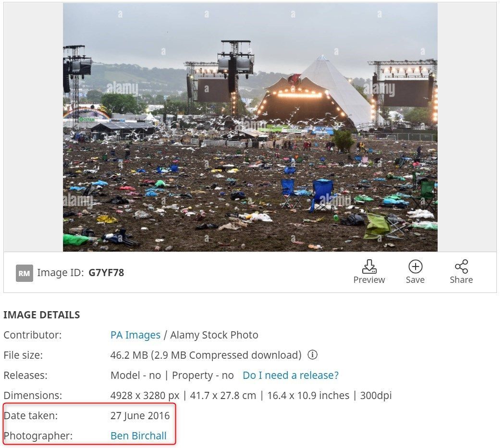Click the Share network icon

pos(461,266)
